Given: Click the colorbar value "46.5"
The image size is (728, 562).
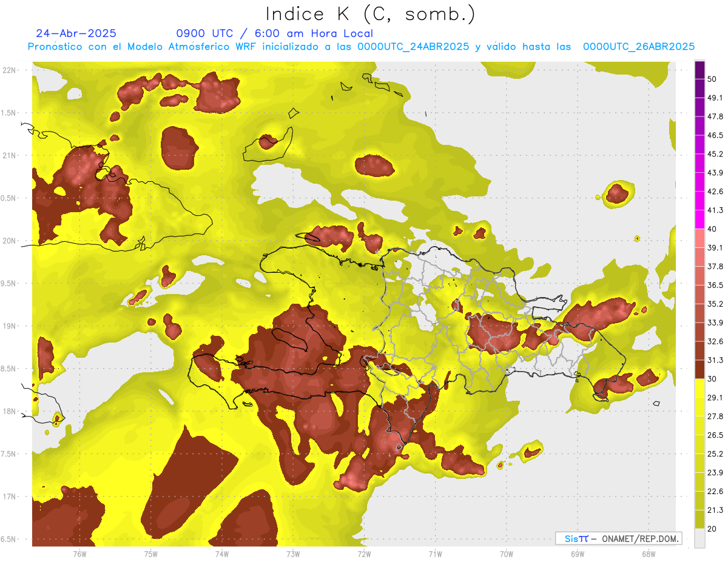Looking at the screenshot, I should point(715,135).
